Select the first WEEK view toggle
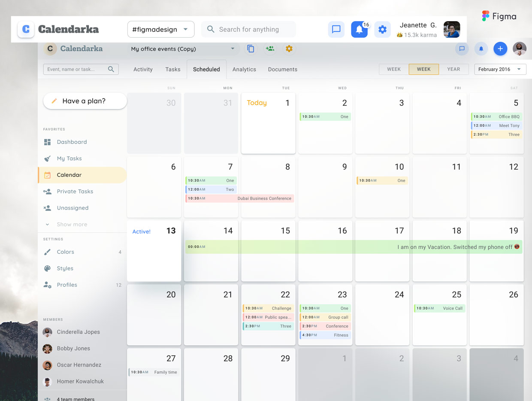 click(x=394, y=69)
